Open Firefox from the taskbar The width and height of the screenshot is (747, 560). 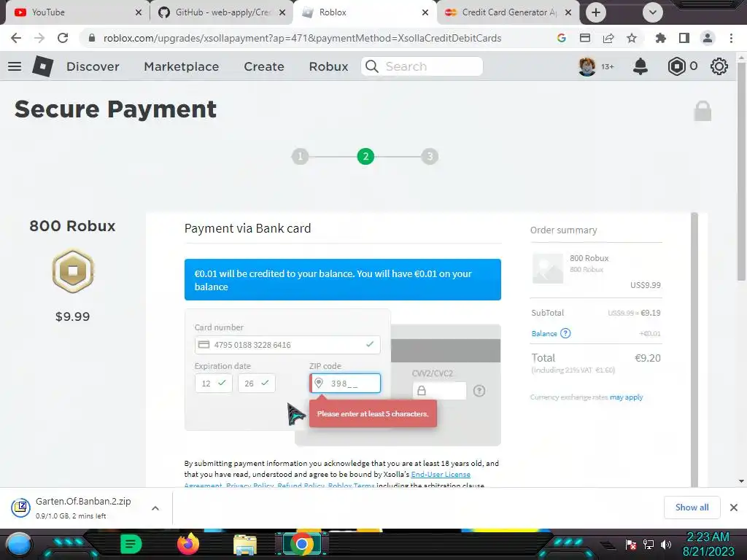coord(188,544)
